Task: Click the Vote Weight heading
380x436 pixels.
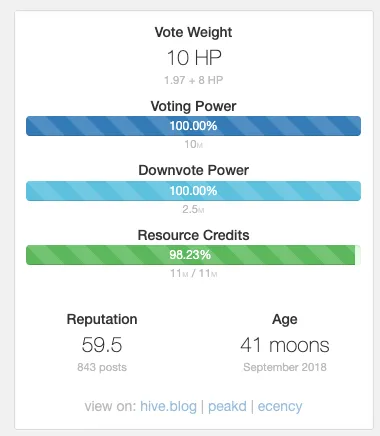Action: coord(193,32)
